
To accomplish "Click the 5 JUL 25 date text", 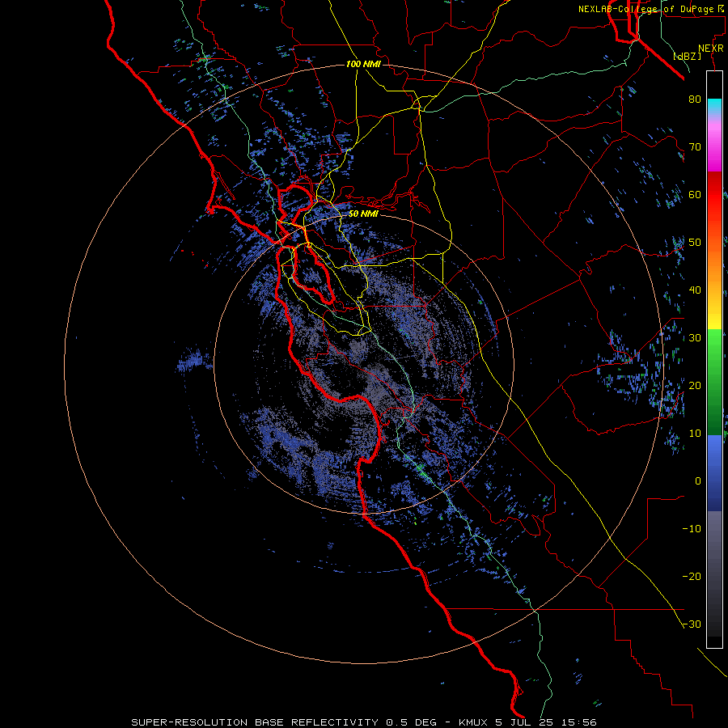I will pyautogui.click(x=527, y=722).
